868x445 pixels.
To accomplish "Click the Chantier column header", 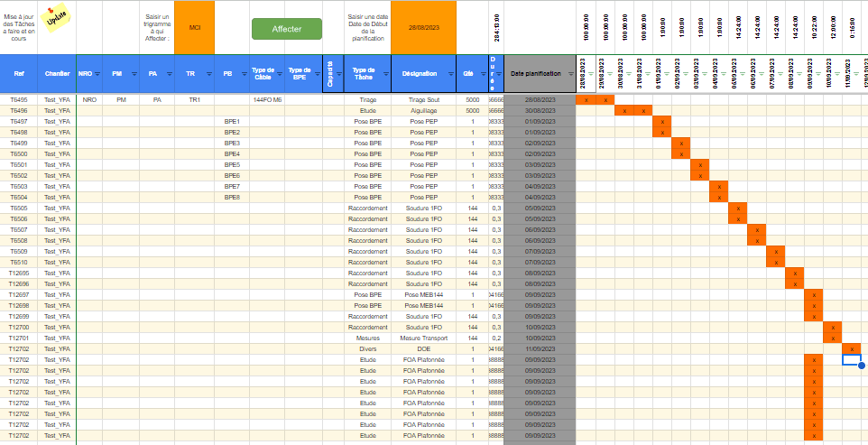I will point(58,73).
